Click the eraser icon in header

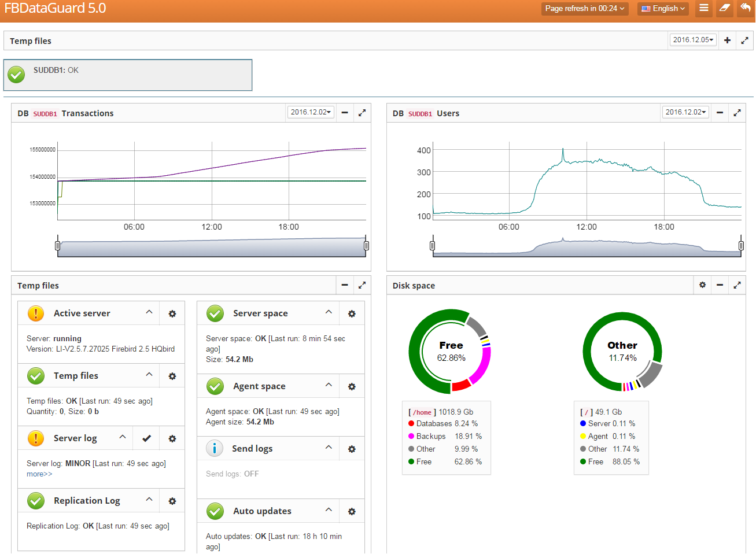pyautogui.click(x=724, y=8)
